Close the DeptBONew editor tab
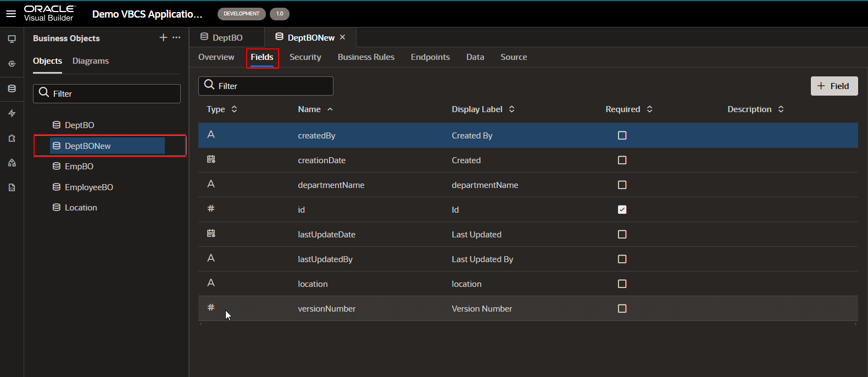Viewport: 868px width, 377px height. tap(343, 37)
